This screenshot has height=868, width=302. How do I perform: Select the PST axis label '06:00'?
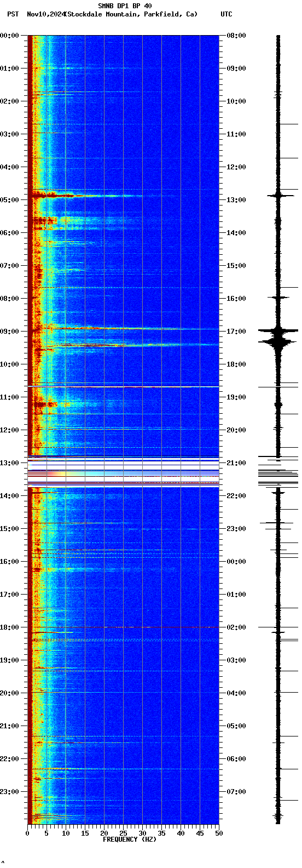coord(9,233)
